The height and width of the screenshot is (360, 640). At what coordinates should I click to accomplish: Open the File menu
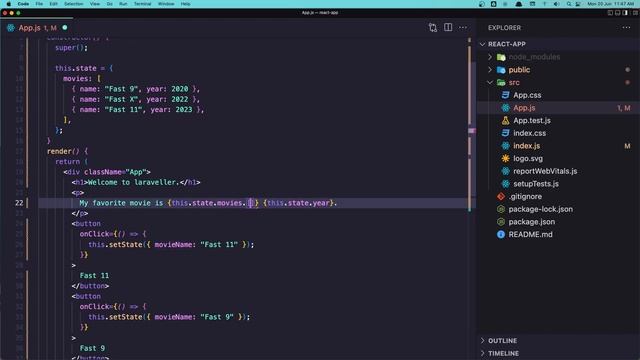click(39, 4)
